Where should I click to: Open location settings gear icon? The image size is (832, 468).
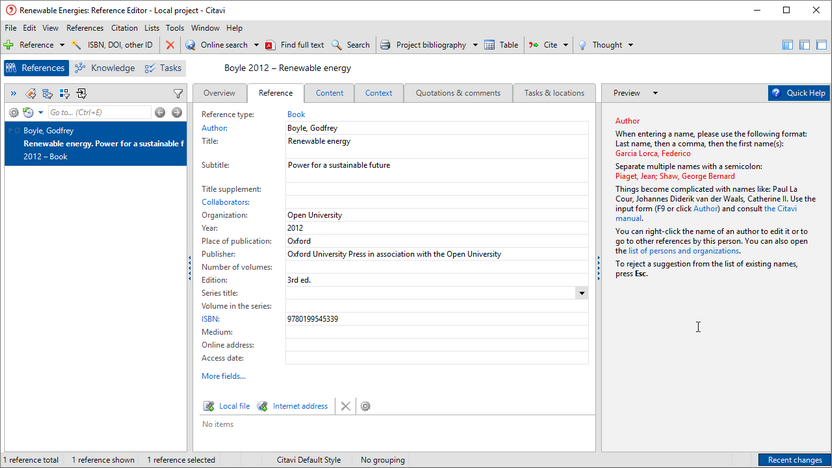coord(365,406)
